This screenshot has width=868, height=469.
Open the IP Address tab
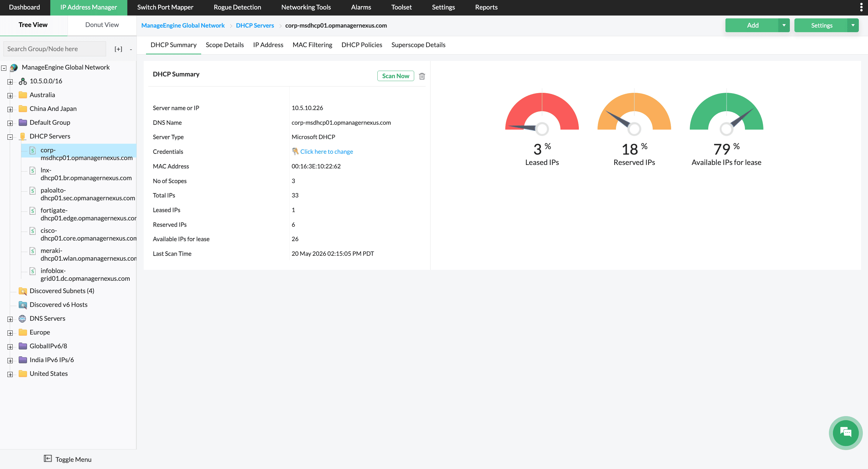(x=268, y=45)
